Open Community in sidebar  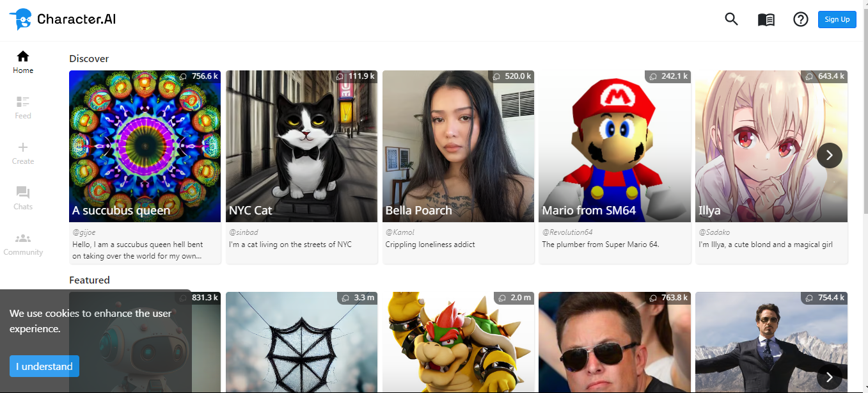click(x=23, y=244)
